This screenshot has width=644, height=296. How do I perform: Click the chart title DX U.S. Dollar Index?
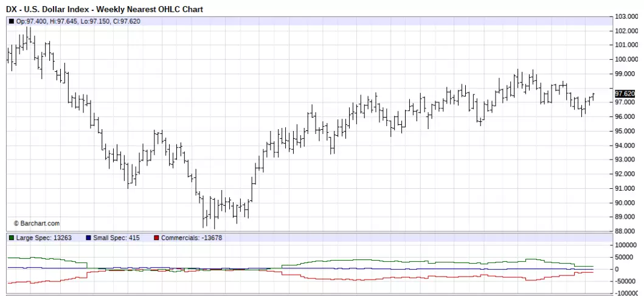pos(105,9)
